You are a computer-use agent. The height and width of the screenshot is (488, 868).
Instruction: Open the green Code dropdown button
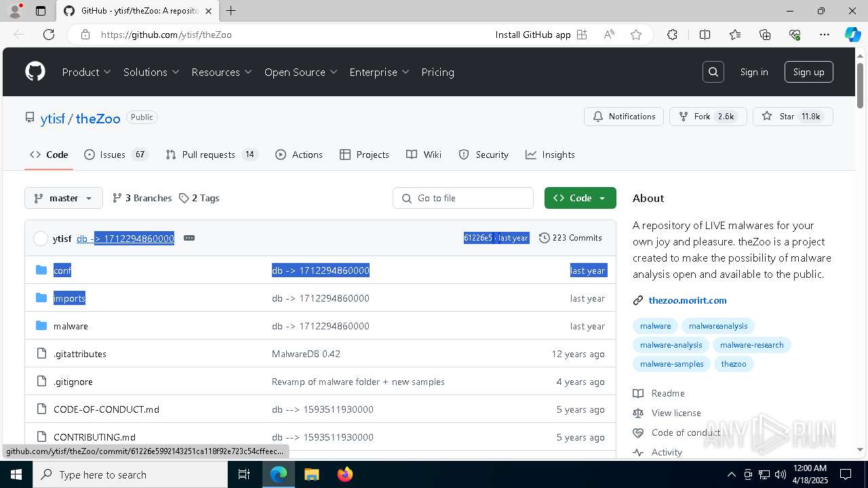tap(580, 198)
